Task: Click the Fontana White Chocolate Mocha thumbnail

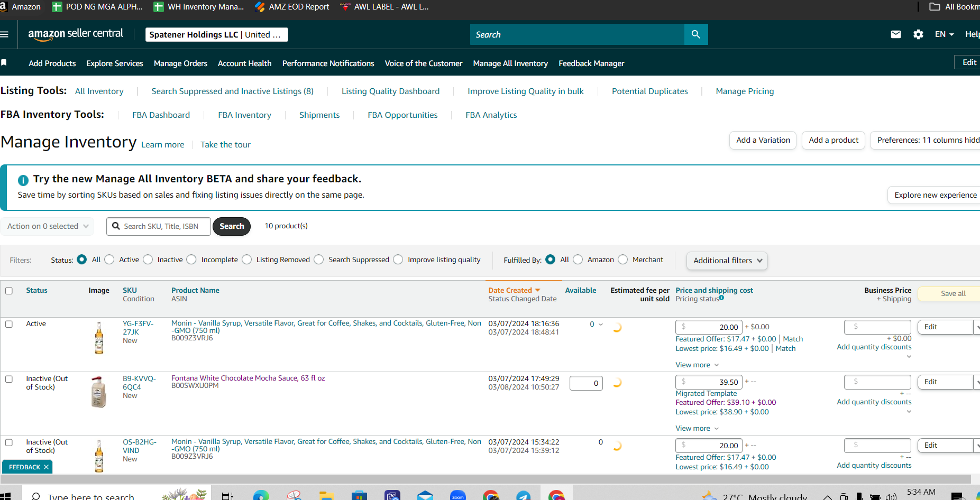Action: (99, 392)
